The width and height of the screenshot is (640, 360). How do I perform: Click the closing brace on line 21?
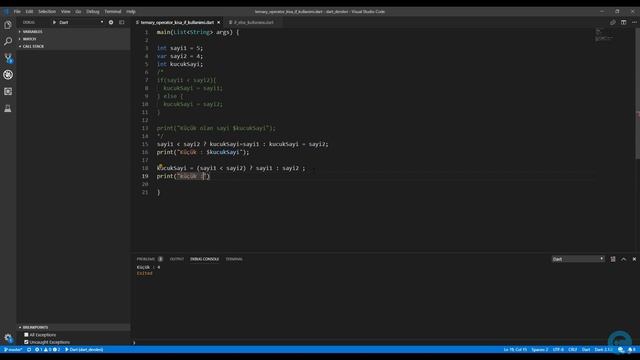[x=159, y=192]
